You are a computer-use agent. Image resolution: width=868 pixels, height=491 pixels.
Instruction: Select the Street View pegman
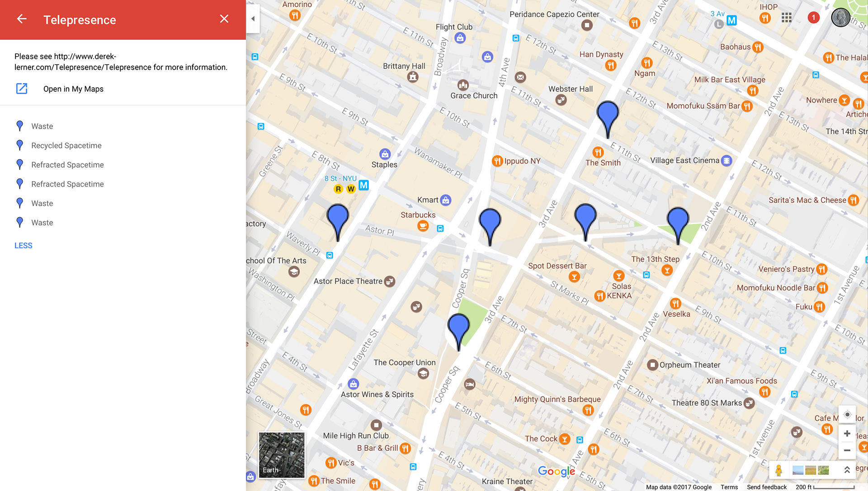coord(778,471)
